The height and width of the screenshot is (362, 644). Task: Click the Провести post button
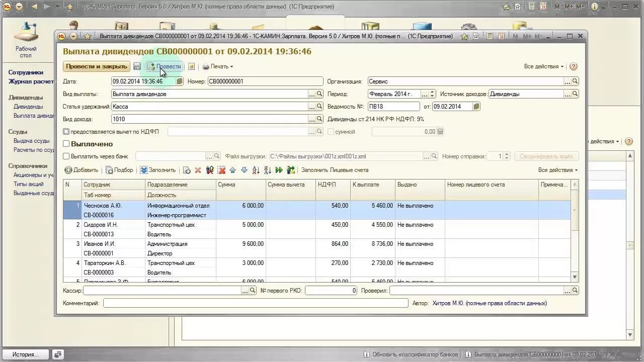click(x=164, y=66)
